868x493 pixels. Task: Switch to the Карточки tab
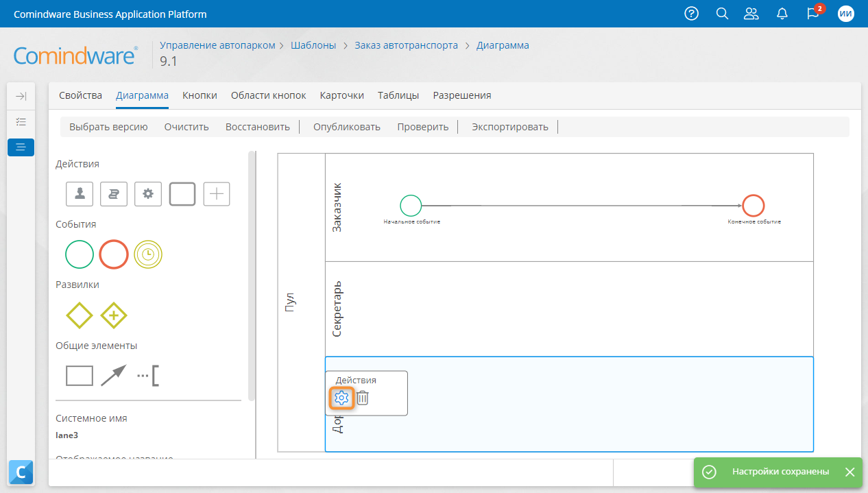(341, 95)
